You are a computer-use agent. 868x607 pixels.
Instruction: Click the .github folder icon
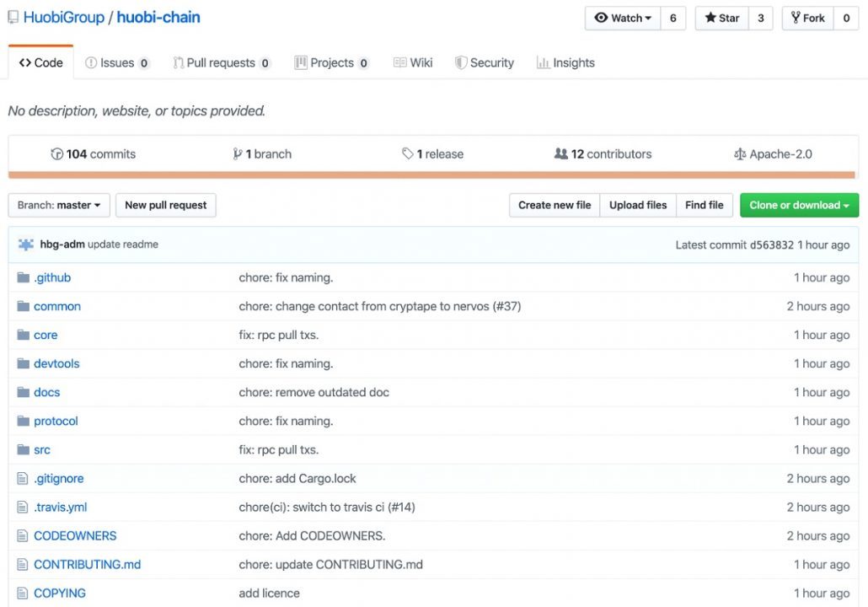click(x=23, y=277)
